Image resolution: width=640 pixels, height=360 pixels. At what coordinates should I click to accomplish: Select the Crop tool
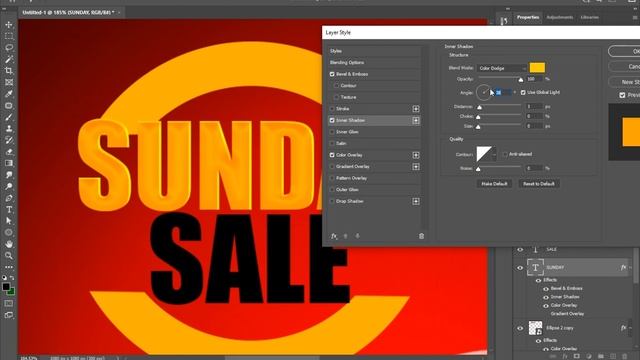(x=9, y=71)
